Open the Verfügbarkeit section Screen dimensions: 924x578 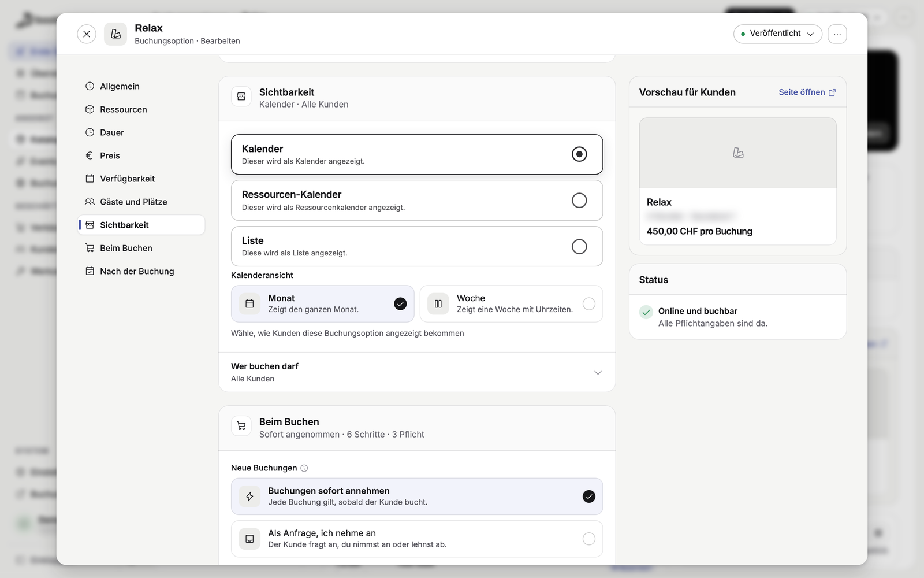(x=141, y=179)
